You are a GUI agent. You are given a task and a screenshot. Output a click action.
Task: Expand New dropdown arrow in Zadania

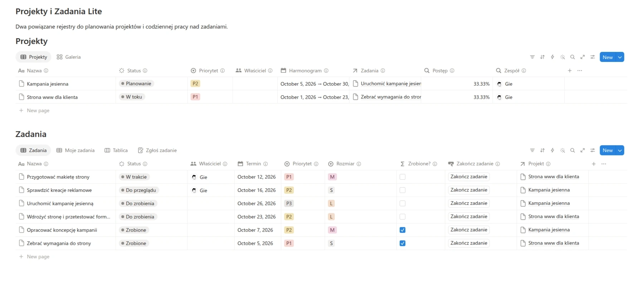[x=620, y=150]
